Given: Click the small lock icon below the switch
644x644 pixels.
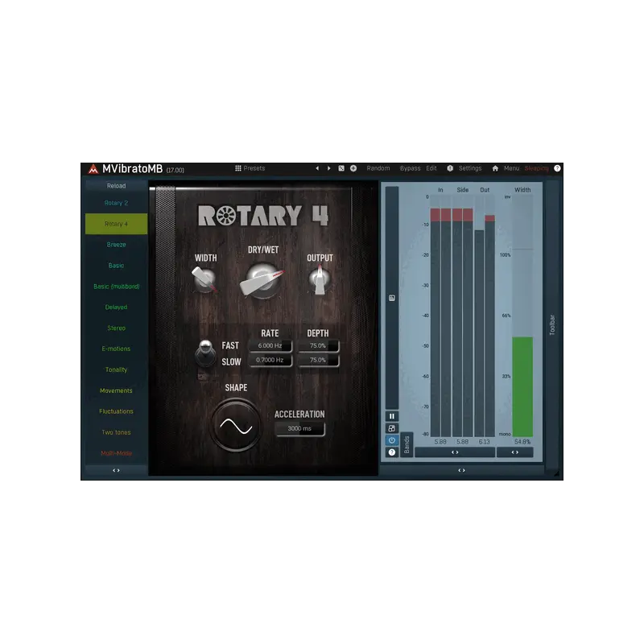Looking at the screenshot, I should tap(202, 376).
